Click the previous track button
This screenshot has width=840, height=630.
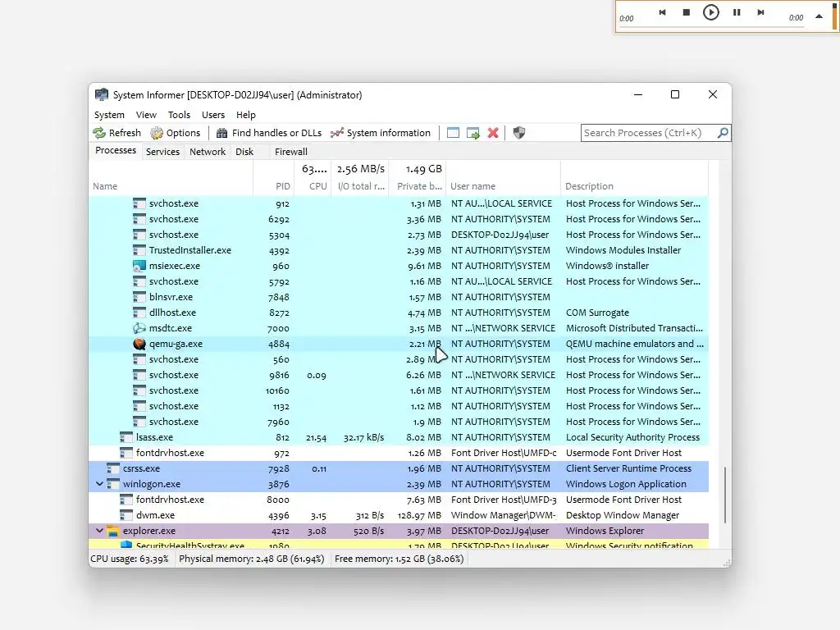pyautogui.click(x=662, y=12)
